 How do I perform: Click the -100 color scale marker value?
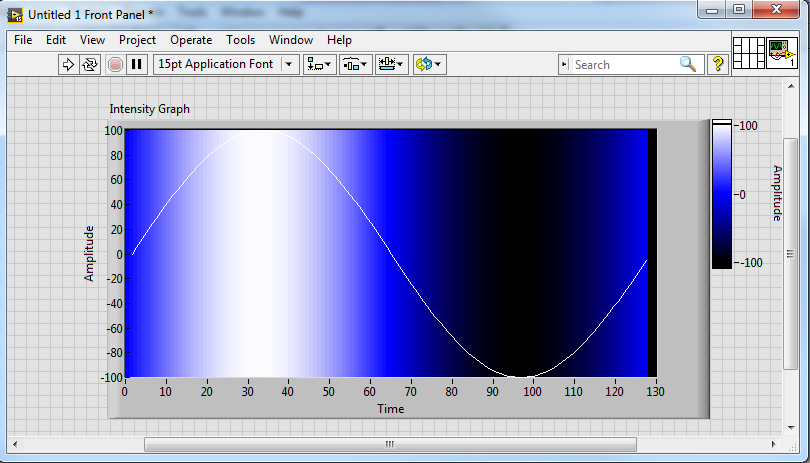(752, 263)
